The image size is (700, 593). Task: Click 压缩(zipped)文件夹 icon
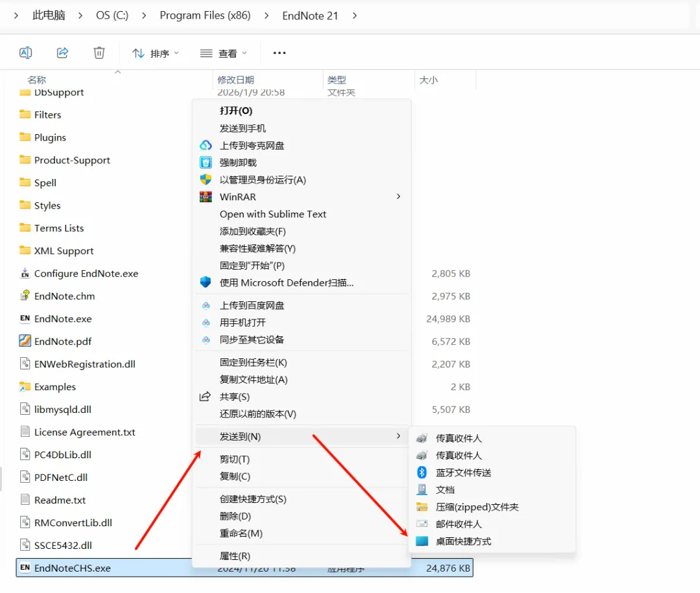tap(422, 507)
